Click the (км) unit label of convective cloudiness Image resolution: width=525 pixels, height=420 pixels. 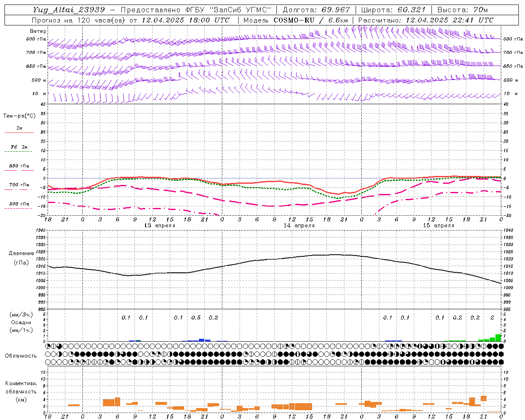coord(21,399)
